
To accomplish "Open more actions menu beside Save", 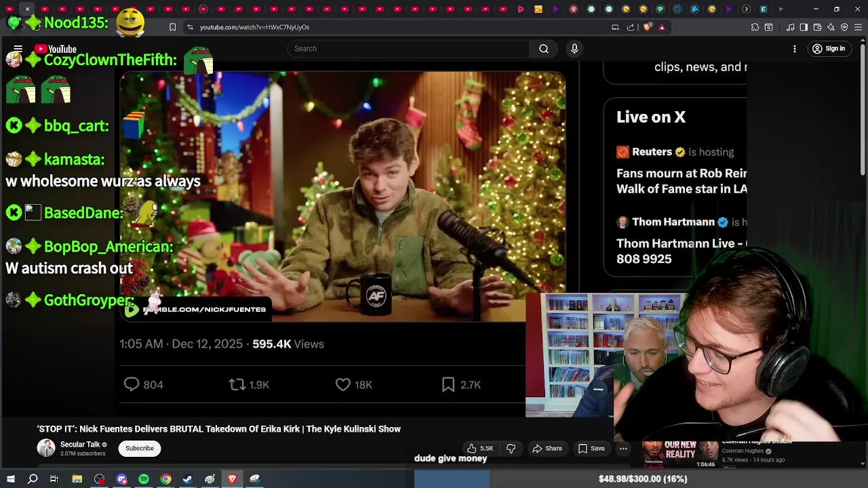I will (623, 449).
